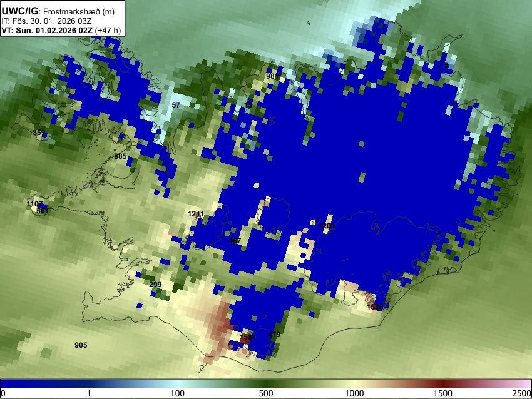Click the map value 885
Image resolution: width=532 pixels, height=399 pixels.
pyautogui.click(x=120, y=156)
